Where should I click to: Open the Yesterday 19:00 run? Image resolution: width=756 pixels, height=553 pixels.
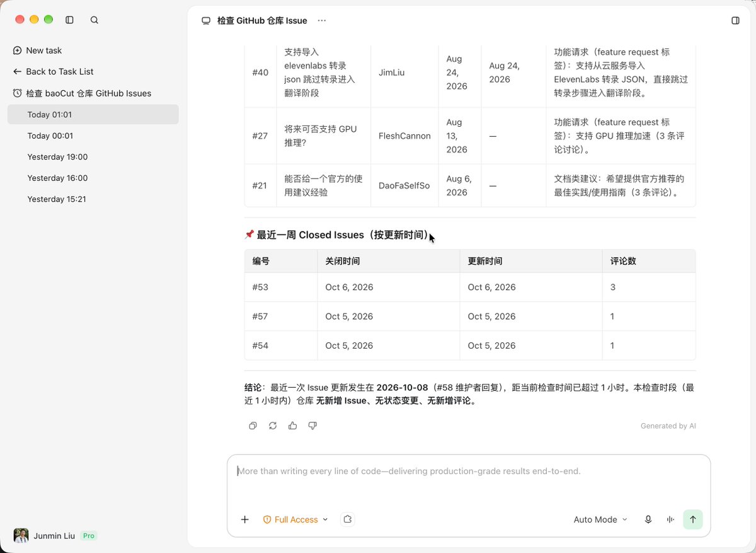click(x=93, y=157)
